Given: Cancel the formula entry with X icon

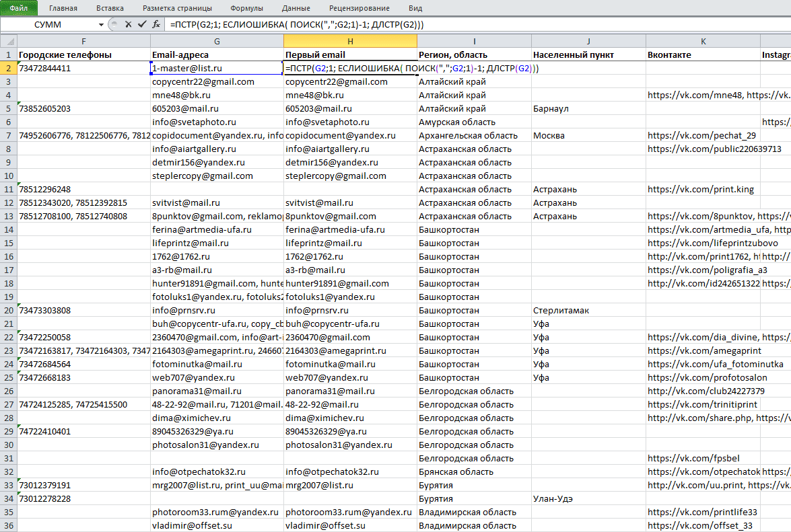Looking at the screenshot, I should [128, 24].
